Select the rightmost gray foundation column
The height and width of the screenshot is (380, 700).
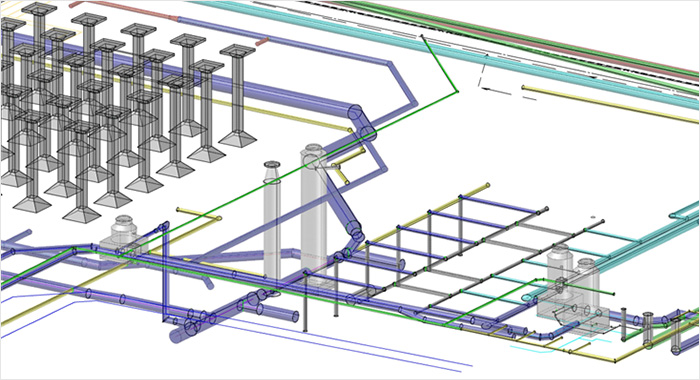[238, 95]
